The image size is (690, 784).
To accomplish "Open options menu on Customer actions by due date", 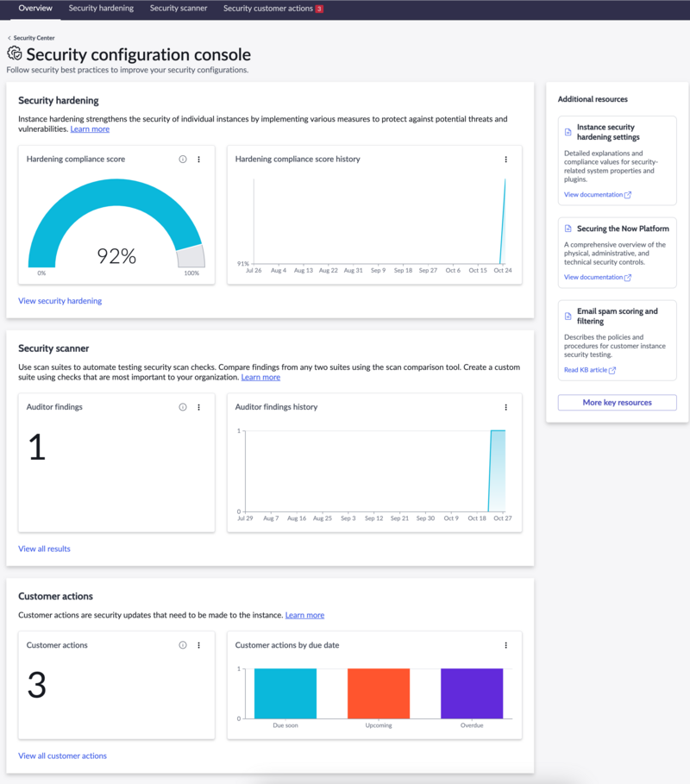I will pyautogui.click(x=506, y=645).
